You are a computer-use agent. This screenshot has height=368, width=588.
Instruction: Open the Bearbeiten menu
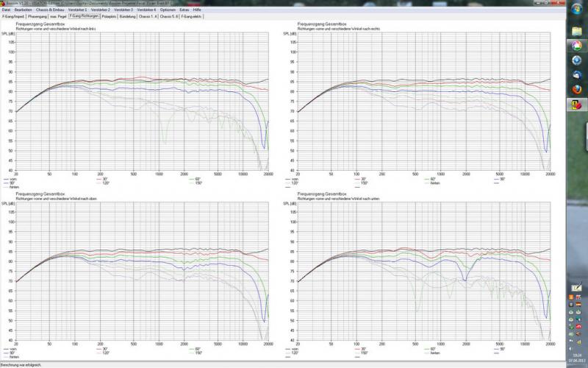tap(24, 10)
